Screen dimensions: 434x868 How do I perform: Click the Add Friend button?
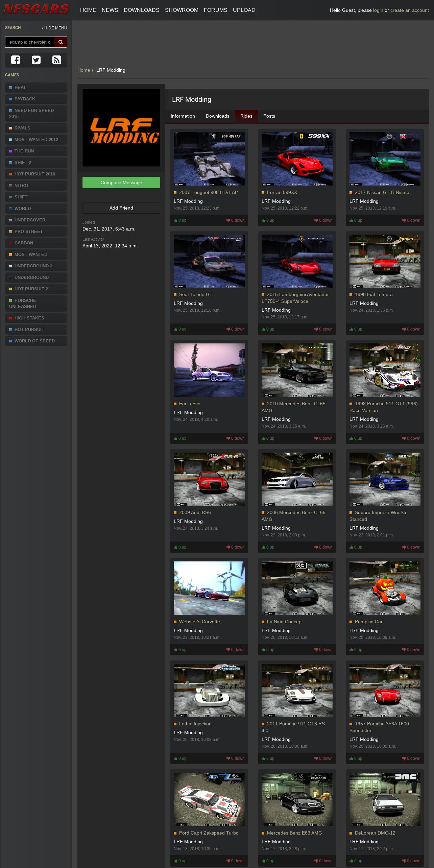pyautogui.click(x=121, y=208)
